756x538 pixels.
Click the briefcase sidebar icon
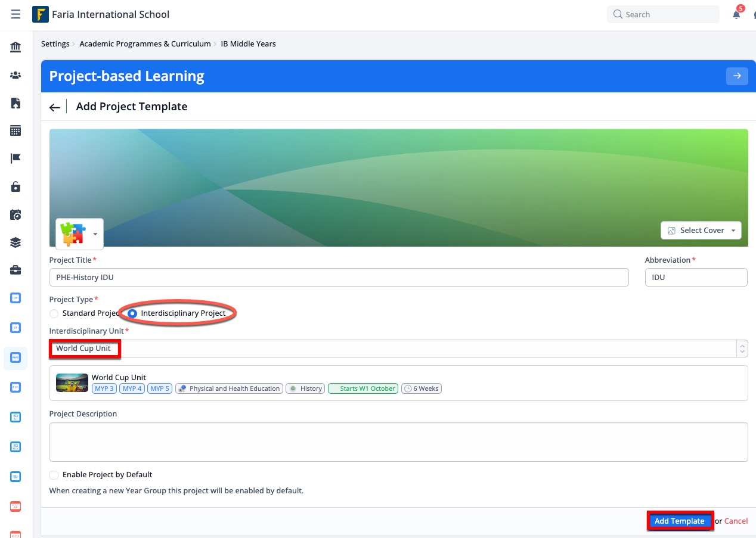coord(16,270)
